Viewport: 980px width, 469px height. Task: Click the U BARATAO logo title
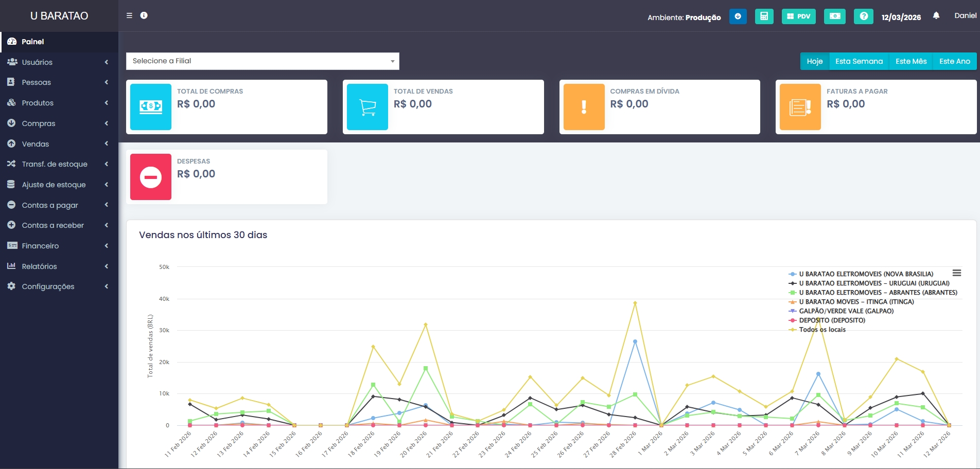(59, 16)
